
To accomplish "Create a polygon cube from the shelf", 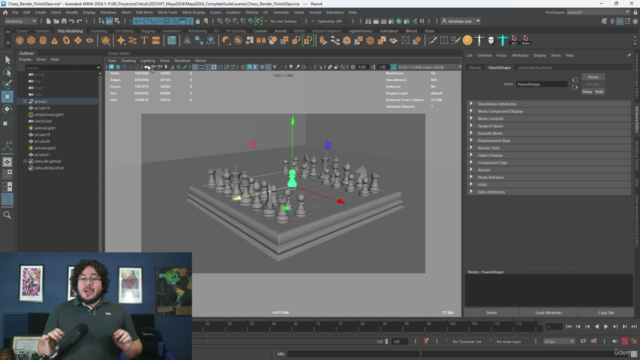I will [31, 40].
